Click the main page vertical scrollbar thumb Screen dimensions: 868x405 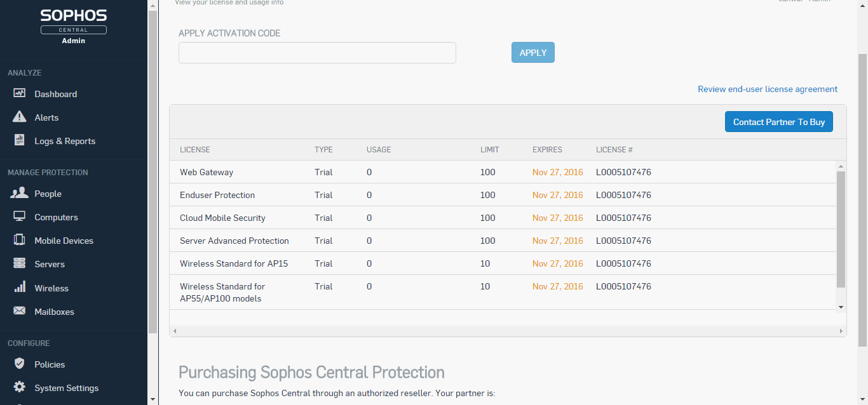(x=862, y=200)
